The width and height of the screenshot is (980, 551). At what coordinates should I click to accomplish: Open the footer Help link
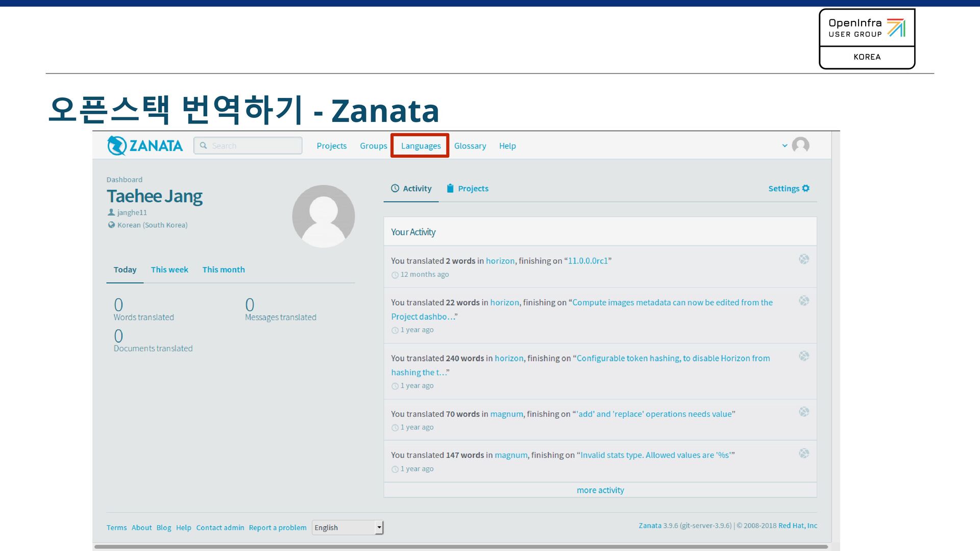coord(184,528)
